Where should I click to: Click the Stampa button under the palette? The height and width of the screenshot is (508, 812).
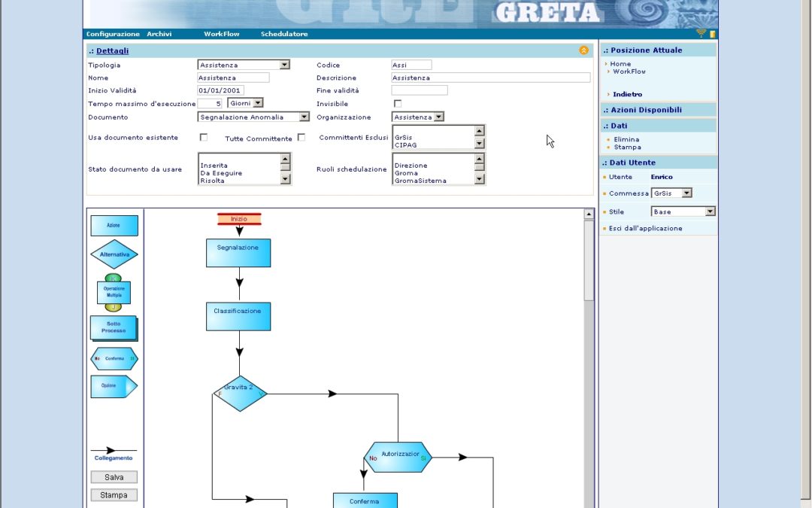coord(114,495)
